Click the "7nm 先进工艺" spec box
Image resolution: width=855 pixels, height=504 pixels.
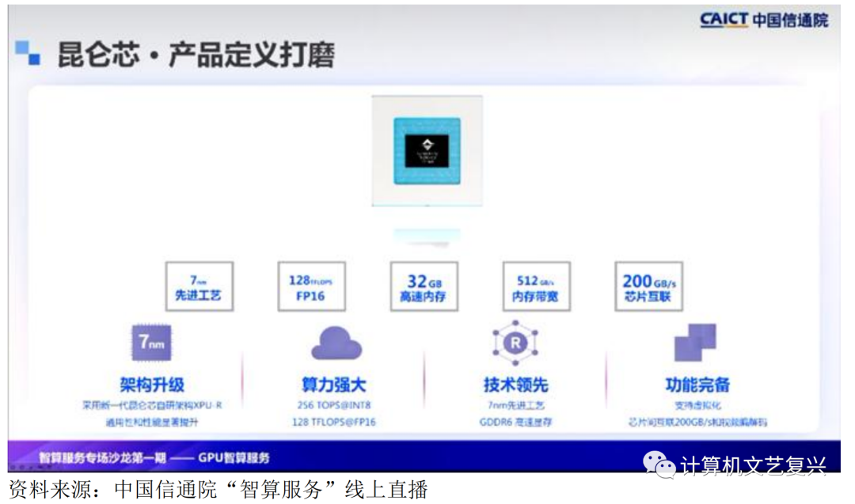(199, 286)
